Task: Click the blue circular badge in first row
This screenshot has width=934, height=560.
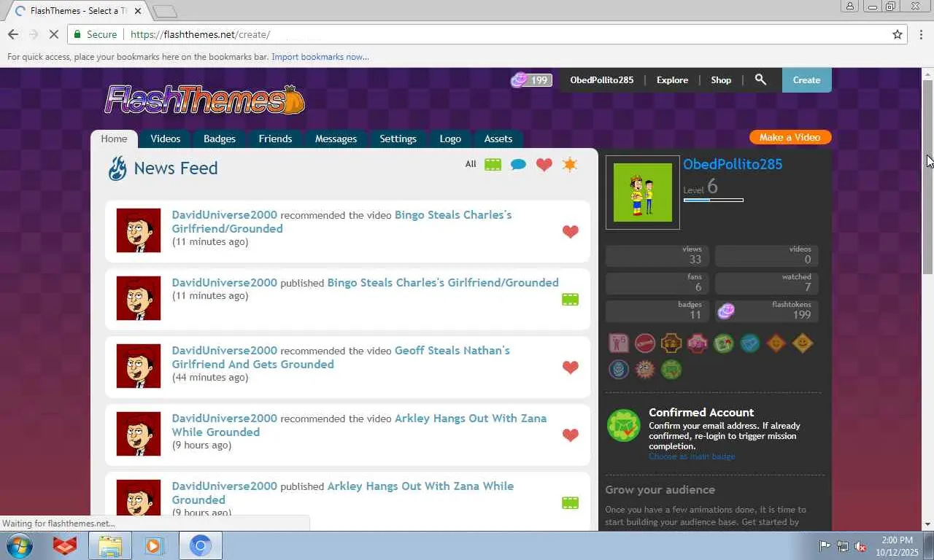Action: (749, 343)
